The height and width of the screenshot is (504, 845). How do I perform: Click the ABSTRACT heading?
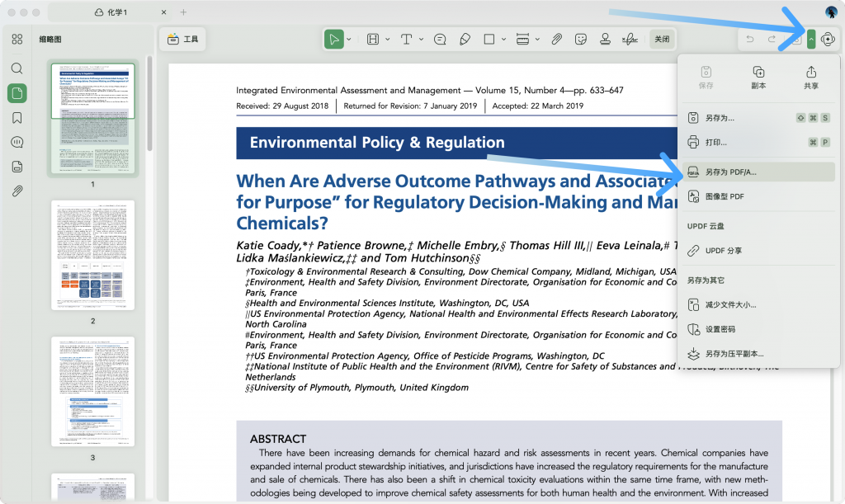coord(278,439)
